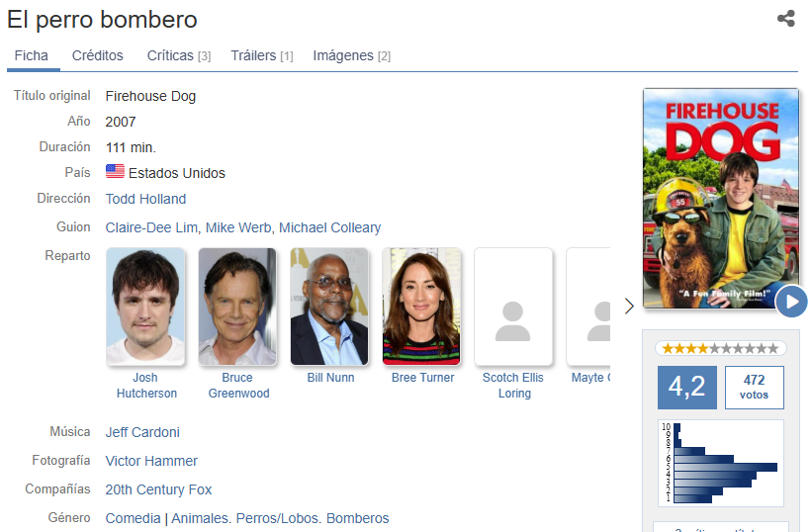Image resolution: width=812 pixels, height=532 pixels.
Task: Open the Perros/Lobos topic link
Action: click(x=279, y=518)
